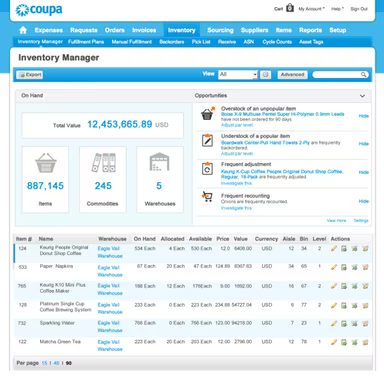Click the Warehouses building icon

coord(159,162)
